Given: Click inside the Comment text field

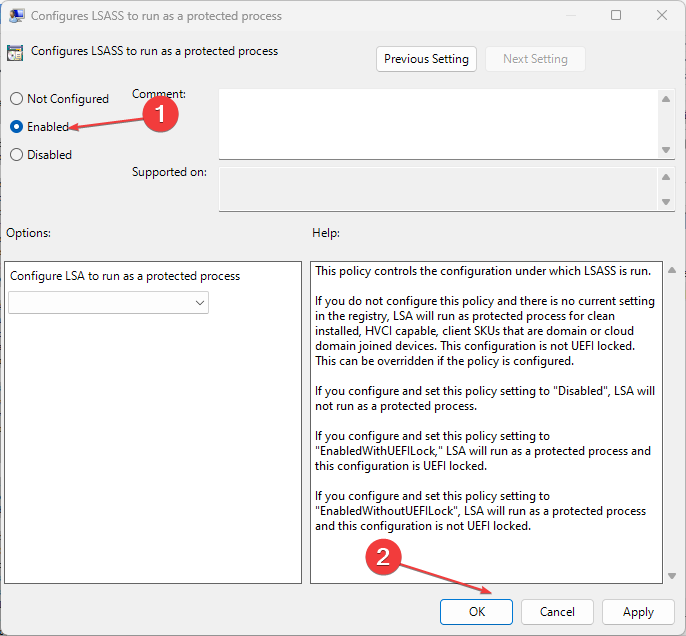Looking at the screenshot, I should 438,123.
